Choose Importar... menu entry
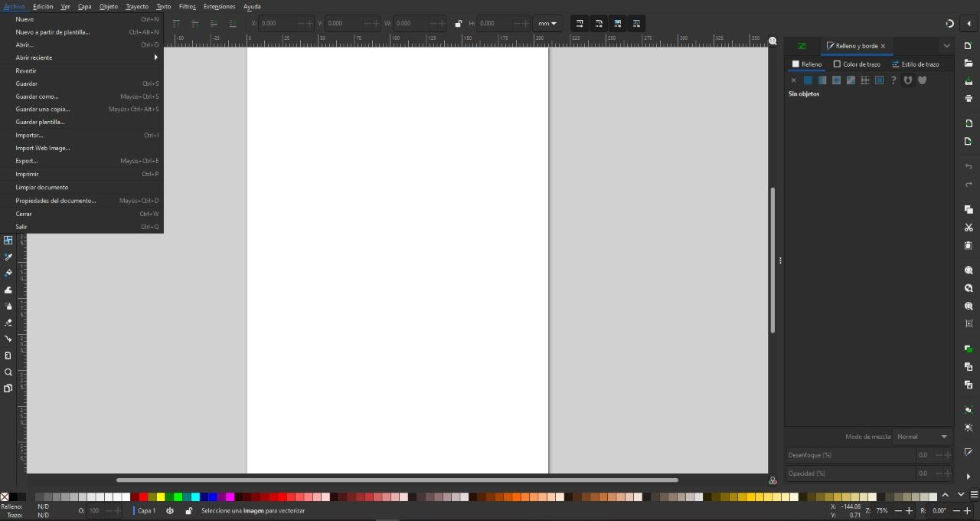 [x=83, y=135]
